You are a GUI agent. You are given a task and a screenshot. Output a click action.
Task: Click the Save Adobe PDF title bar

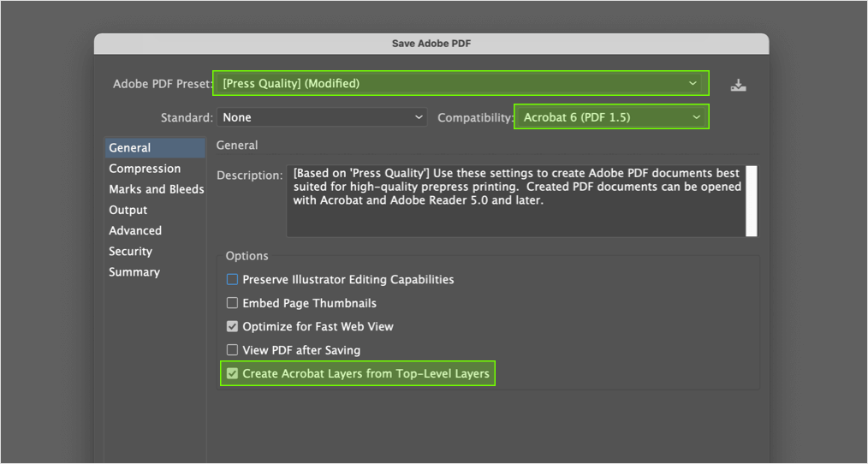[x=431, y=44]
